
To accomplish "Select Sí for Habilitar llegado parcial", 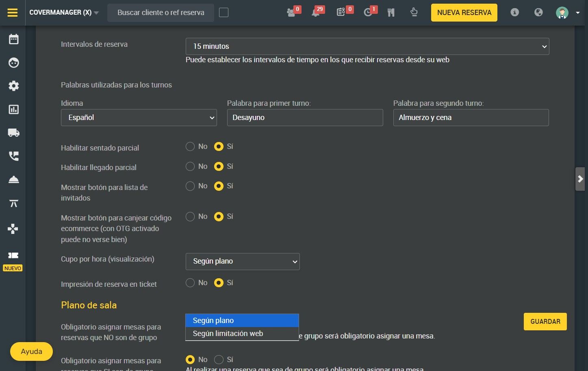I will tap(219, 166).
